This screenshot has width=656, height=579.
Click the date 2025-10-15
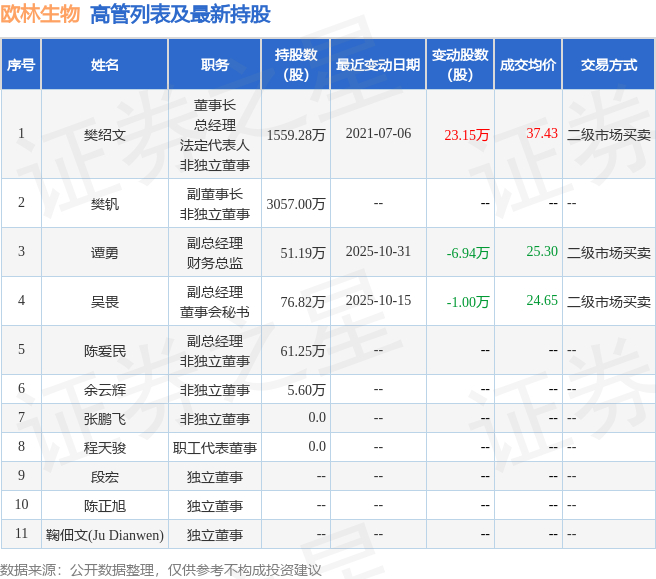(378, 300)
